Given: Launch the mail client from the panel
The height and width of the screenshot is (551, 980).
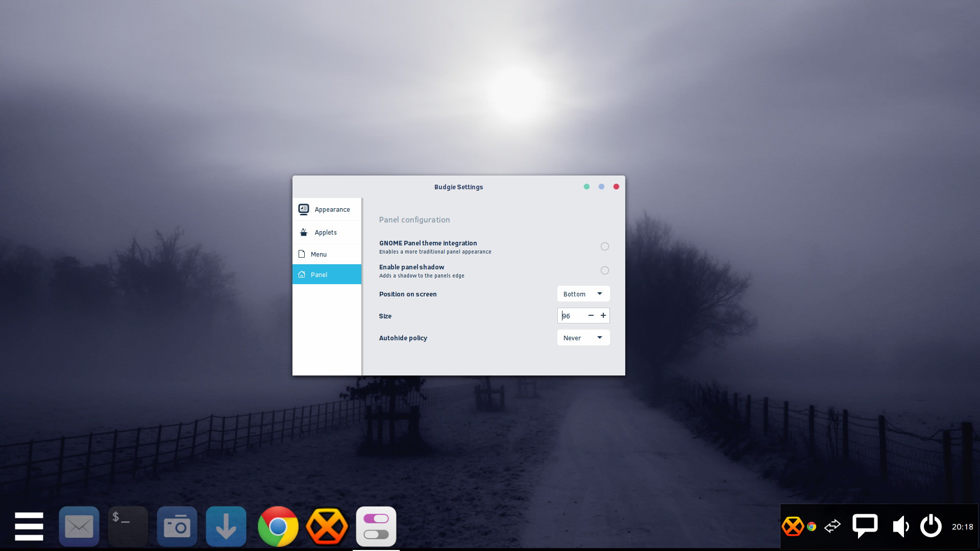Looking at the screenshot, I should pyautogui.click(x=79, y=526).
